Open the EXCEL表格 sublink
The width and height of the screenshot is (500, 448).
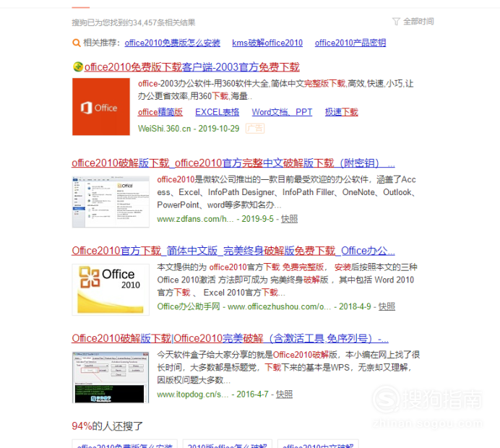pyautogui.click(x=217, y=112)
